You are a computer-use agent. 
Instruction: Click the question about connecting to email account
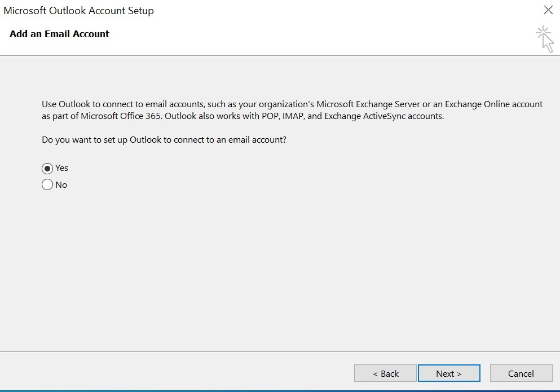164,140
